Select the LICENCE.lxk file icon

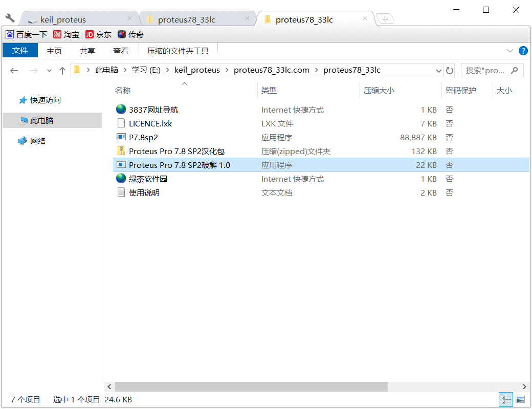point(121,123)
